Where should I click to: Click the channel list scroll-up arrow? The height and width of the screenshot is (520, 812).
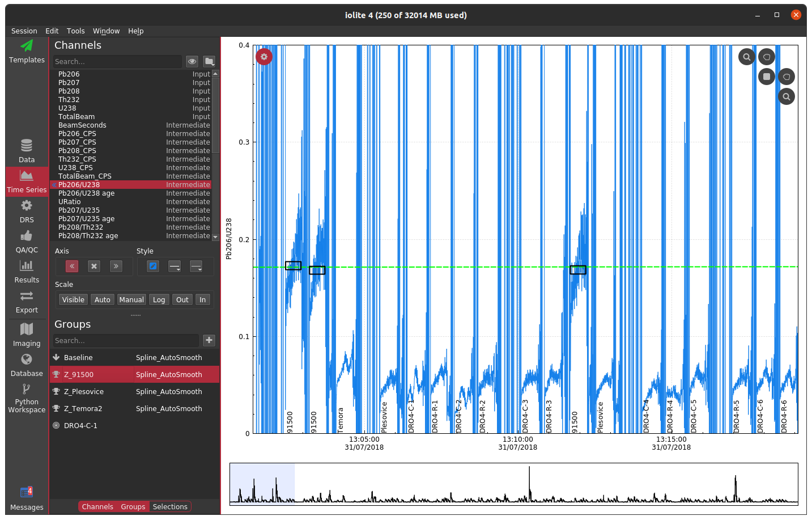215,74
